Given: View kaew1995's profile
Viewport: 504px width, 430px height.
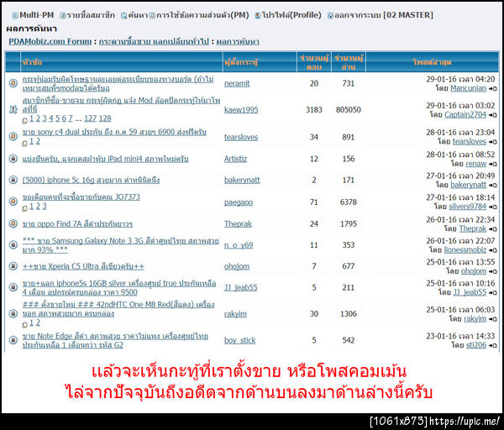Looking at the screenshot, I should pos(241,110).
